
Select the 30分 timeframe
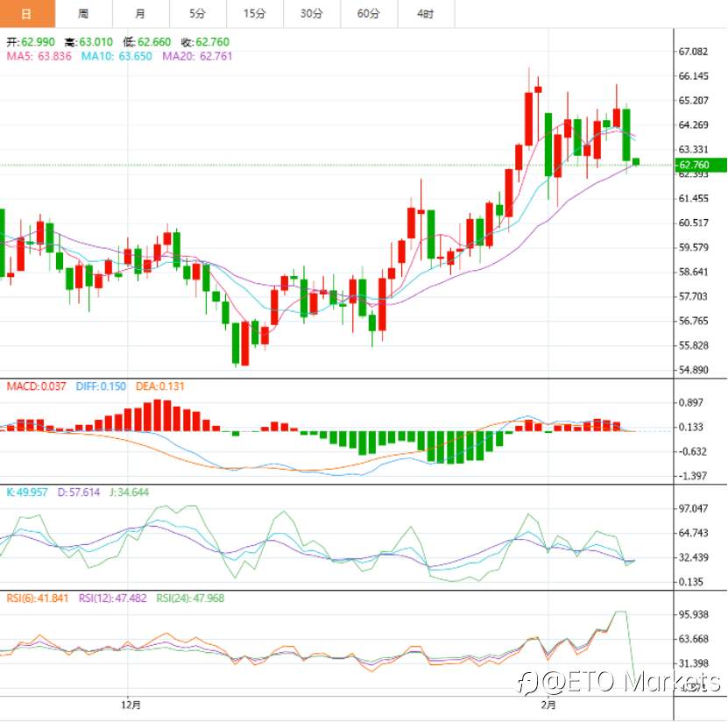point(311,14)
